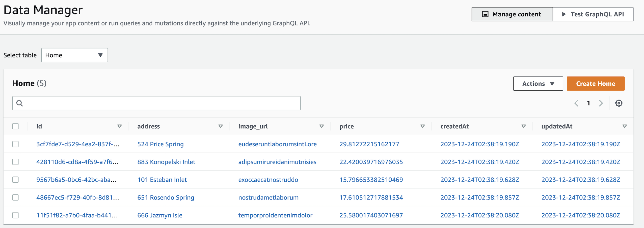Sort by createdAt column arrow

[x=524, y=126]
